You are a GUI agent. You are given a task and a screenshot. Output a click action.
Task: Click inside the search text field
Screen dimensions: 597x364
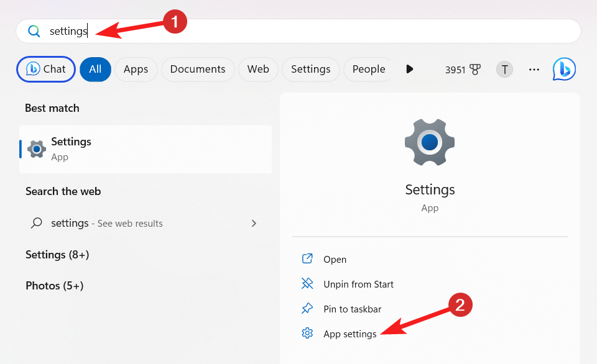(311, 31)
